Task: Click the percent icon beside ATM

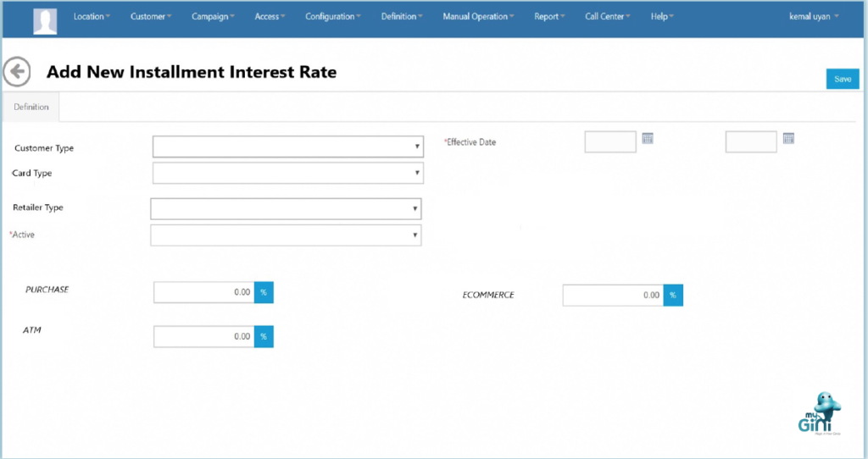Action: pos(264,337)
